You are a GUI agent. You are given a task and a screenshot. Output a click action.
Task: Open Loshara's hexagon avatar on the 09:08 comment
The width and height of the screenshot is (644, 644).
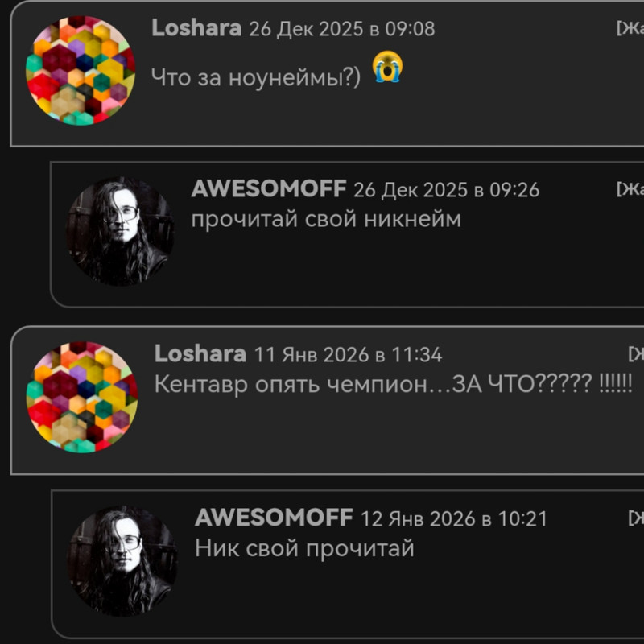coord(80,70)
